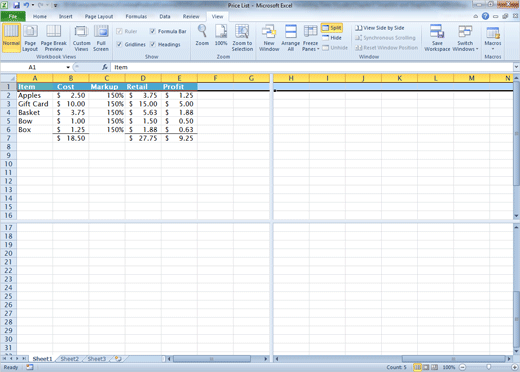520x372 pixels.
Task: Open the Review tab
Action: [191, 16]
